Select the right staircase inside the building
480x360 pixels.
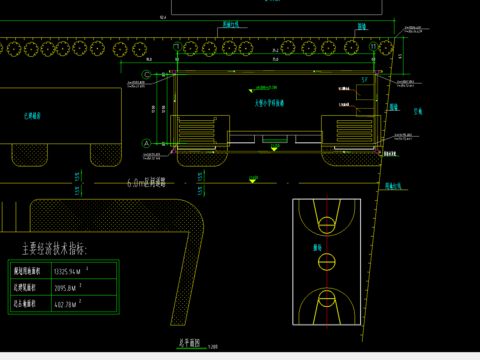pyautogui.click(x=354, y=131)
